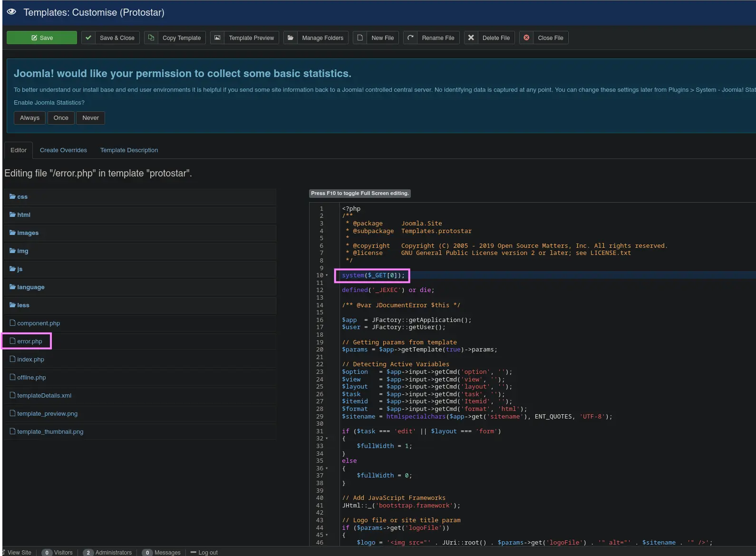Click the Copy Template icon
This screenshot has height=556, width=756.
coord(151,38)
